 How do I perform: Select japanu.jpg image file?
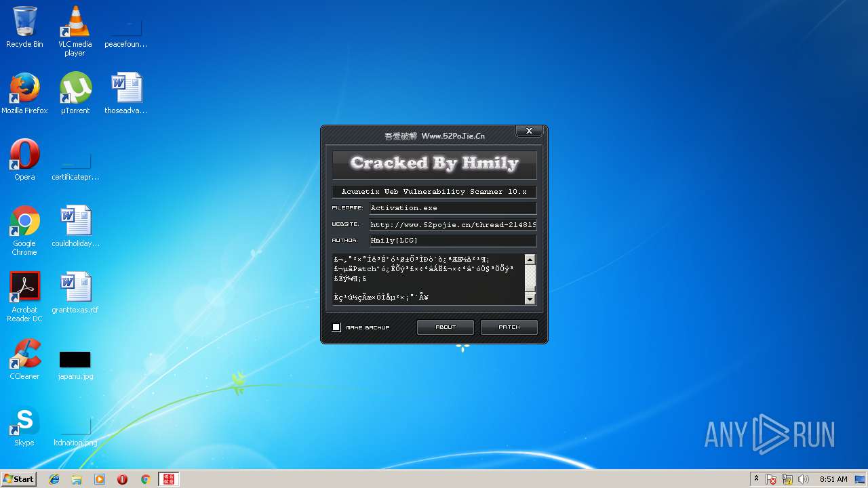(x=75, y=365)
